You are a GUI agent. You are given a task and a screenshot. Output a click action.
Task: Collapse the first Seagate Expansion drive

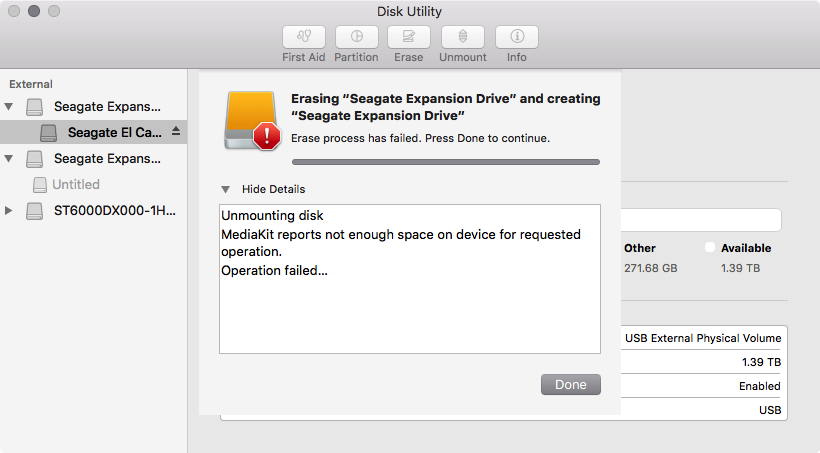pos(10,106)
